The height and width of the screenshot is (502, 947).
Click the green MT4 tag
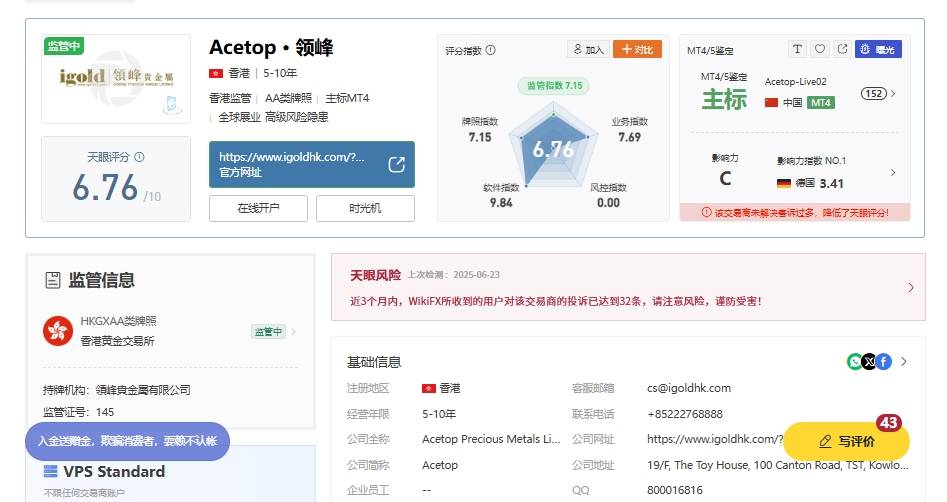click(x=821, y=103)
